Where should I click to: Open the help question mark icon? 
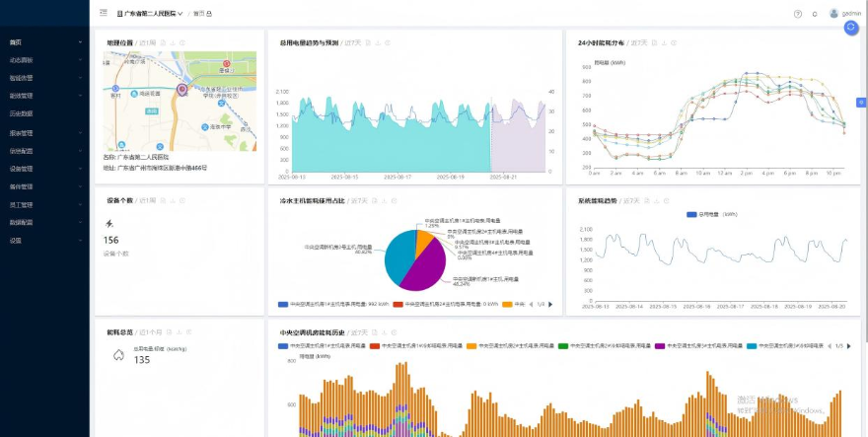tap(798, 14)
